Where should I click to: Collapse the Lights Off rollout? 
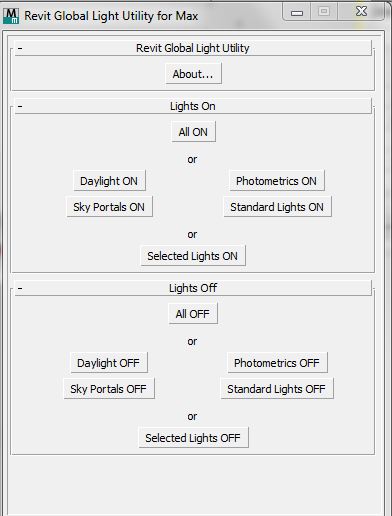(193, 288)
